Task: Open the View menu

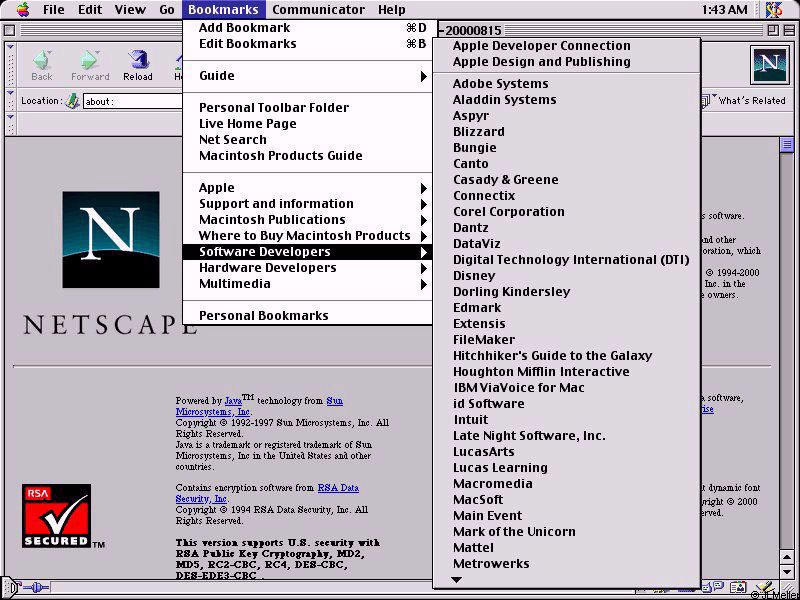Action: click(x=130, y=9)
